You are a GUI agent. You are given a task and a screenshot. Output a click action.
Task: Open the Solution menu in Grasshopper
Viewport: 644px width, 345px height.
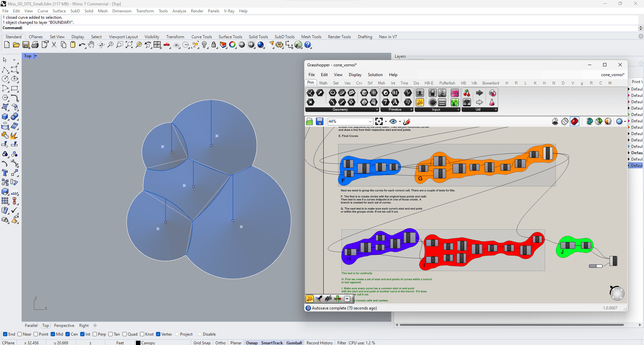[375, 75]
